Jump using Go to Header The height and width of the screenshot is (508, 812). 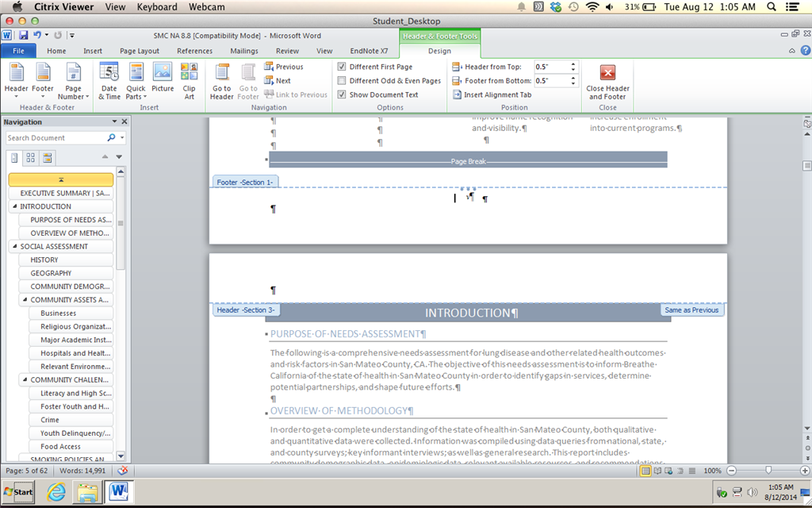pos(222,82)
